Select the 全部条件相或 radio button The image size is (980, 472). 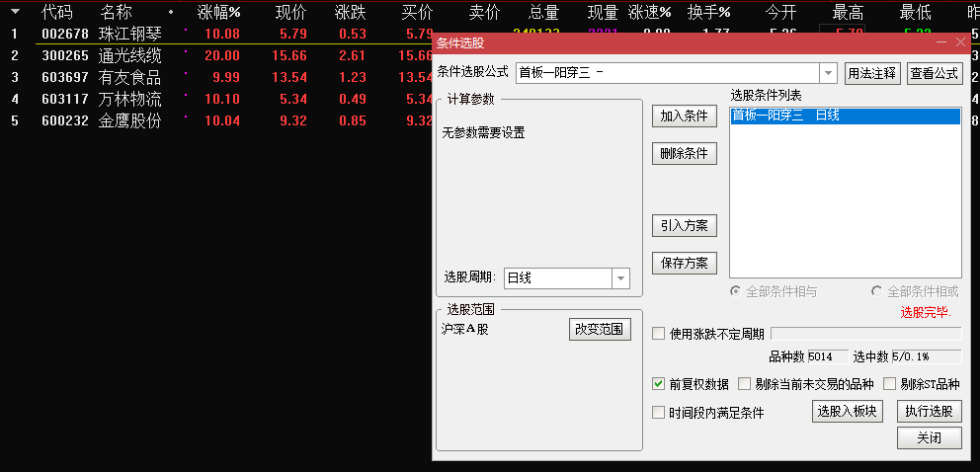click(x=877, y=291)
